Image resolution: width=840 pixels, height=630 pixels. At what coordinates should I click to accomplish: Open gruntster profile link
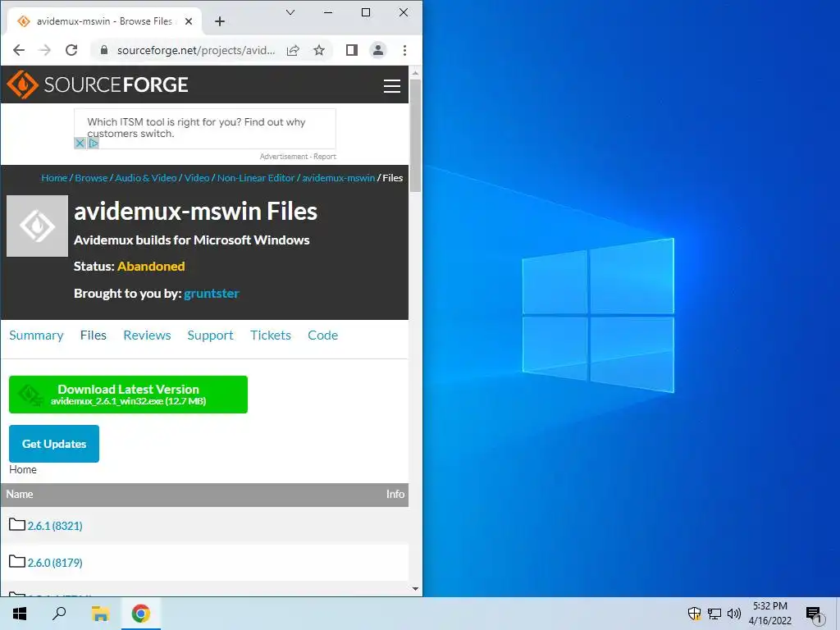pos(212,294)
